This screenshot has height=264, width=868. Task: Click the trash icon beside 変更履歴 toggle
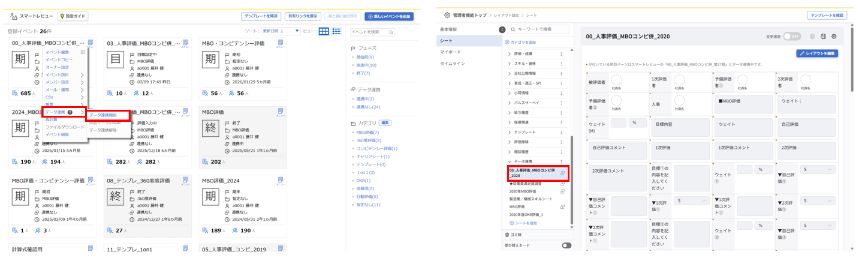[812, 36]
